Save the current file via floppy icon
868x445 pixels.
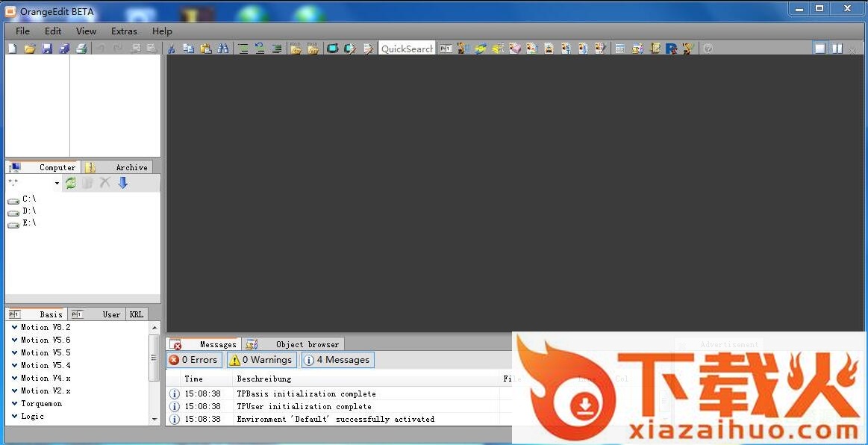tap(47, 49)
